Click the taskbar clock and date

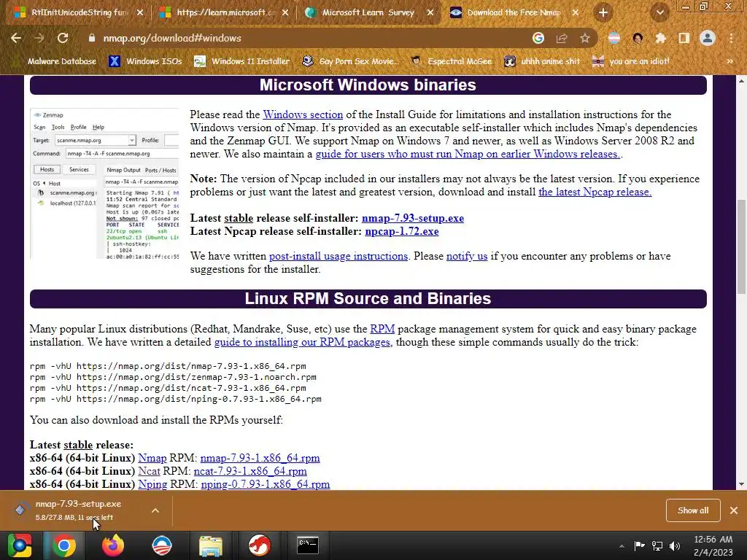click(713, 545)
